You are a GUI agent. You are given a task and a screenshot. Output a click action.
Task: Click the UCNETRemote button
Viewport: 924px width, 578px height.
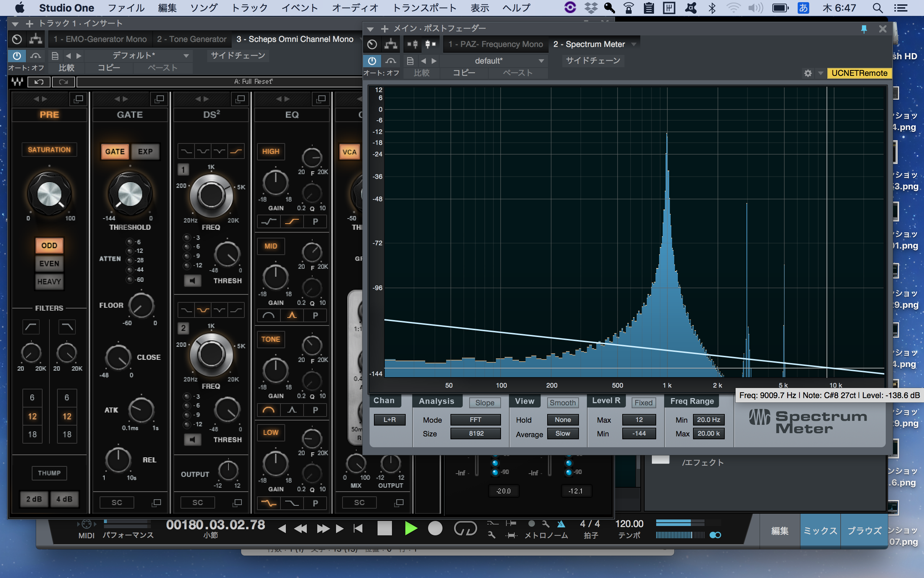859,73
